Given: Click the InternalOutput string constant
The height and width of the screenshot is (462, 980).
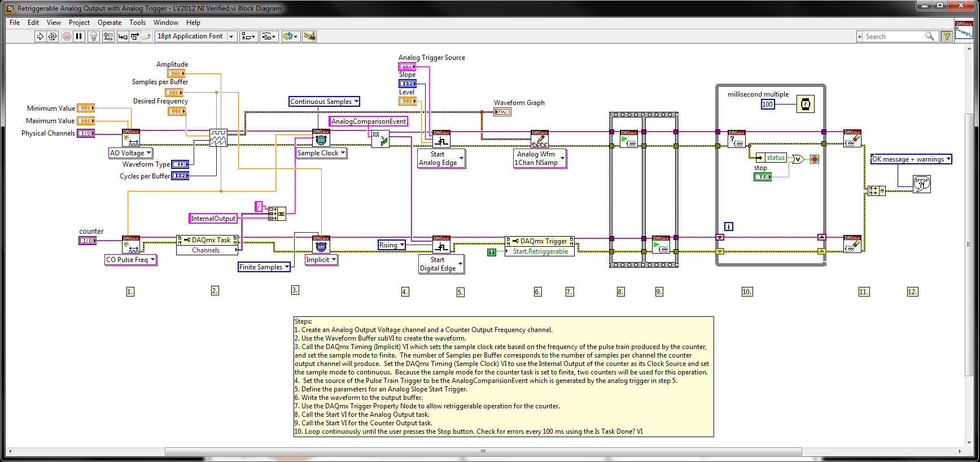Looking at the screenshot, I should (213, 219).
